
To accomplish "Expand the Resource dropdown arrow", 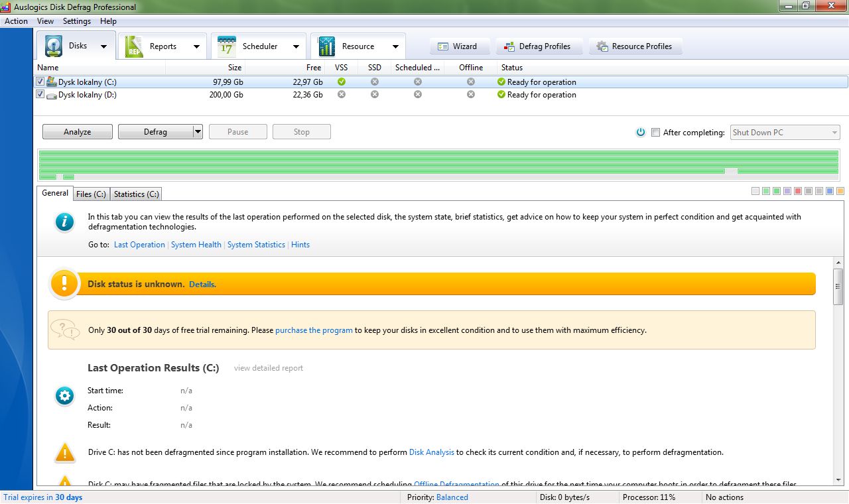I will tap(395, 46).
